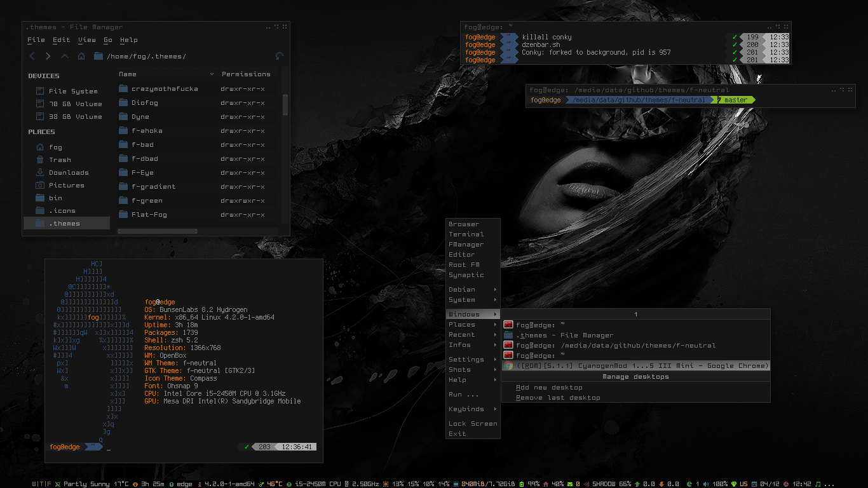The height and width of the screenshot is (488, 868).
Task: Go to parent folder with up arrow
Action: [x=65, y=57]
